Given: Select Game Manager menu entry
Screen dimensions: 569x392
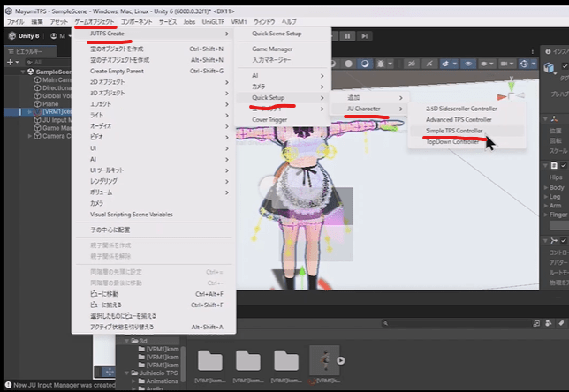Looking at the screenshot, I should coord(272,49).
